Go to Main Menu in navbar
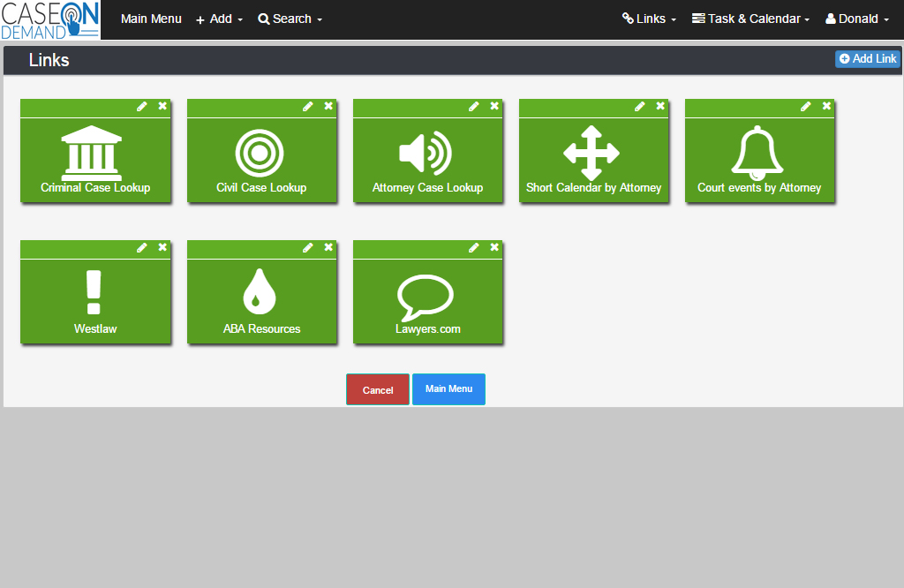 point(151,19)
